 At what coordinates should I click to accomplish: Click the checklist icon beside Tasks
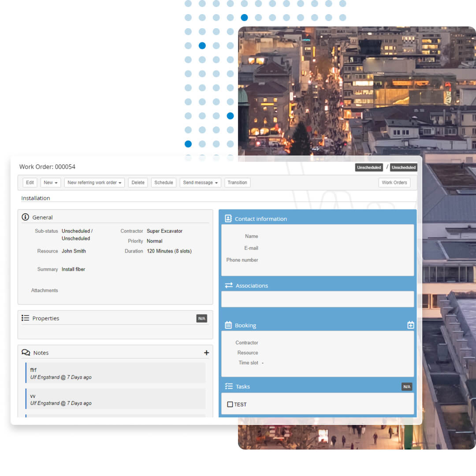pos(228,387)
